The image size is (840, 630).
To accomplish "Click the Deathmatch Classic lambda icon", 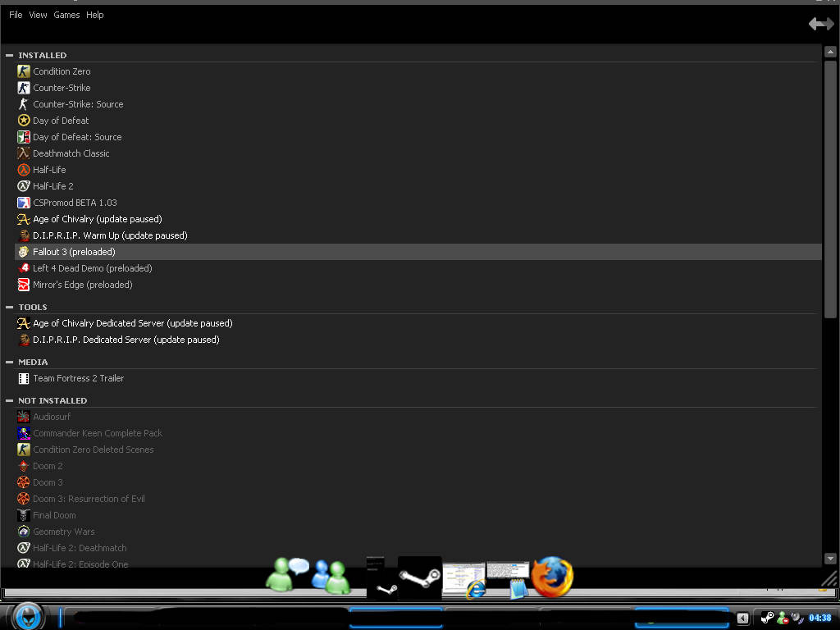I will [x=24, y=153].
